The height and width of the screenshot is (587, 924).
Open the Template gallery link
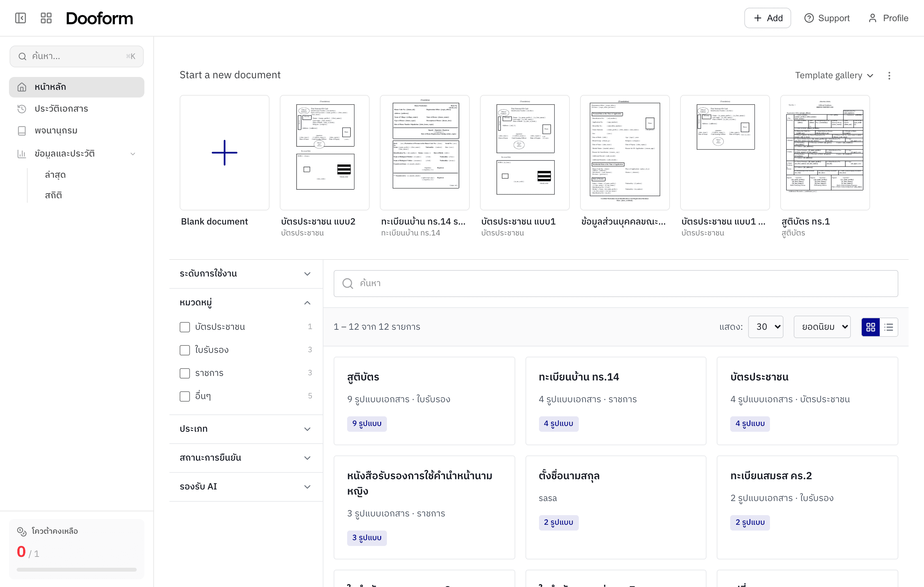[x=829, y=75]
